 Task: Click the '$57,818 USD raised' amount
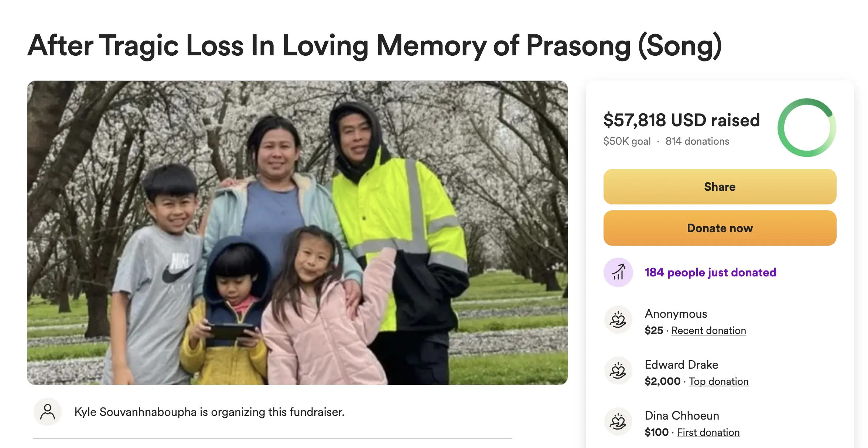681,120
